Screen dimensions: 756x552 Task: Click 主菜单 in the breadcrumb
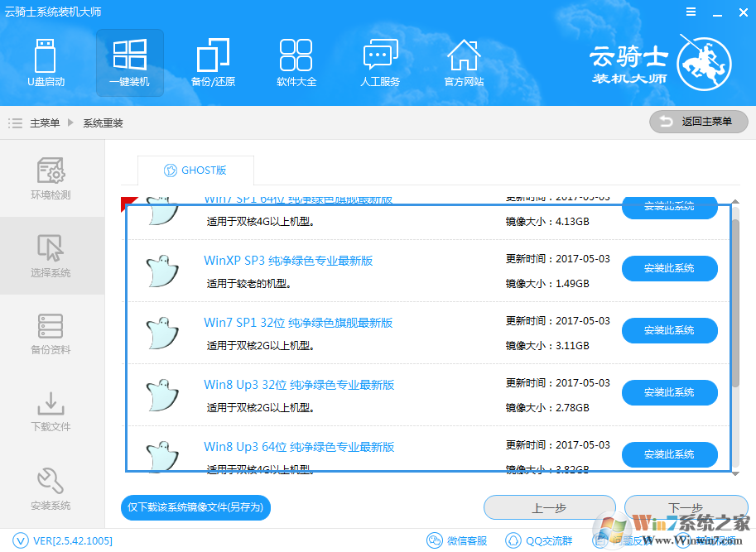pyautogui.click(x=45, y=123)
